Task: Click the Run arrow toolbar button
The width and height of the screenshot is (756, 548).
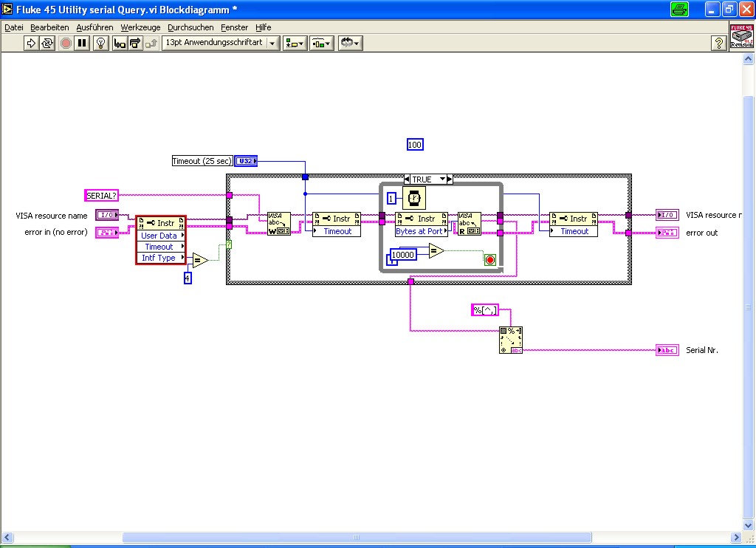Action: (x=31, y=44)
